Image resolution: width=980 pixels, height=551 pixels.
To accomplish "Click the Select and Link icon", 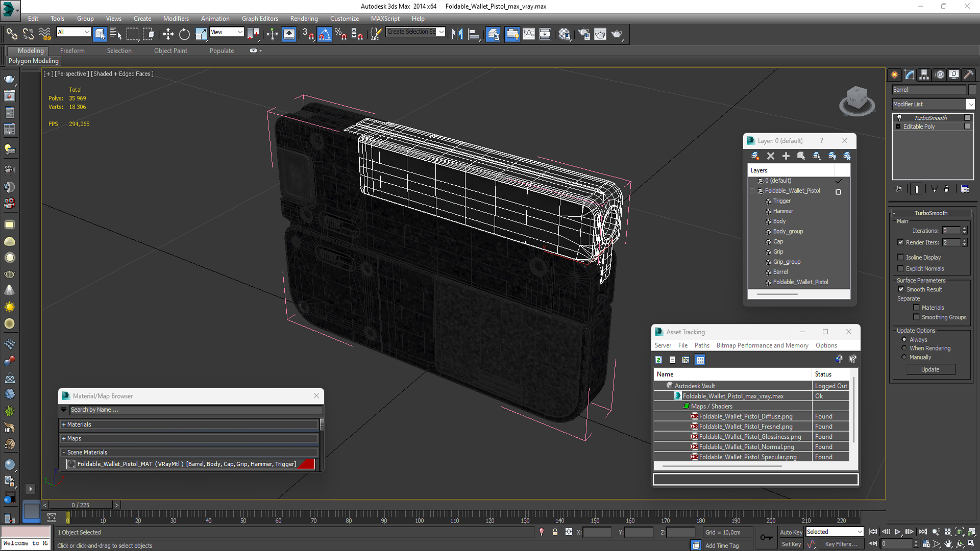I will [11, 34].
